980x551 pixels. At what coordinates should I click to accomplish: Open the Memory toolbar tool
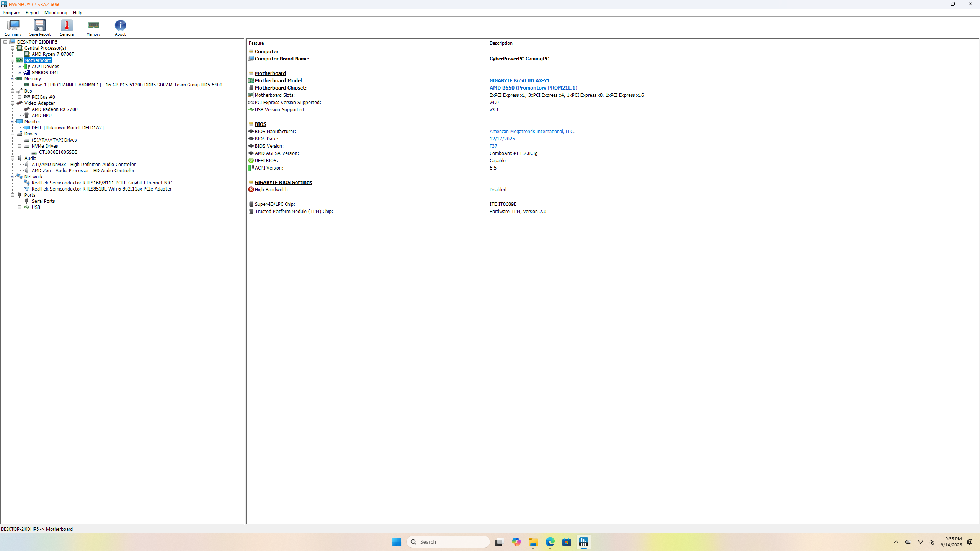click(x=93, y=28)
